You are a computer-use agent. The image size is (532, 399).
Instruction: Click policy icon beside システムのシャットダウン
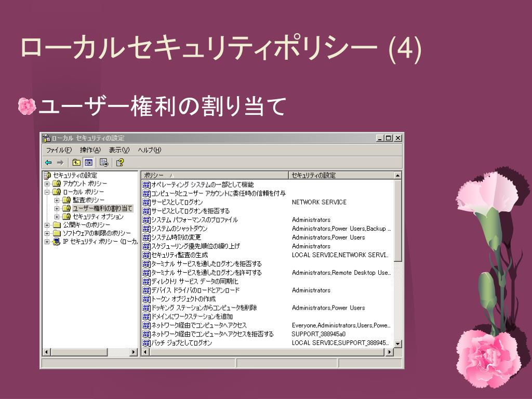[x=146, y=229]
